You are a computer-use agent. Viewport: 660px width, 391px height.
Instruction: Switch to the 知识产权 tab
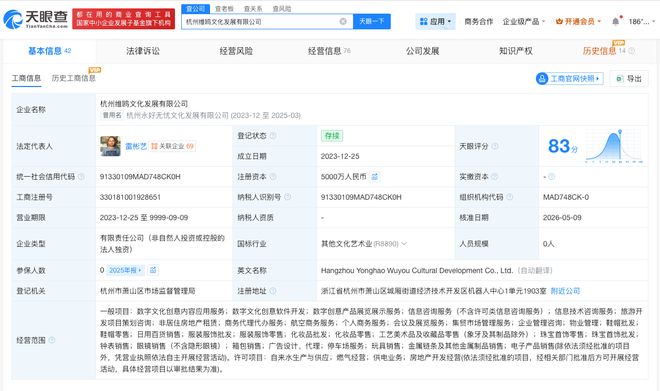pos(516,51)
